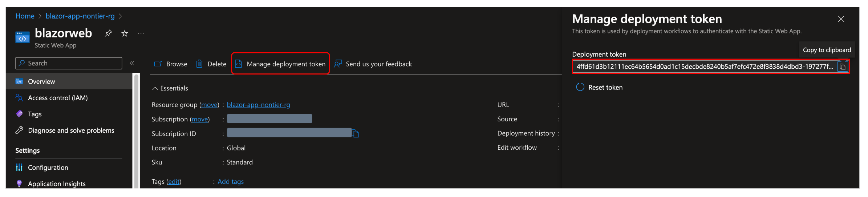Copy the Subscription ID value
The width and height of the screenshot is (868, 197).
356,133
